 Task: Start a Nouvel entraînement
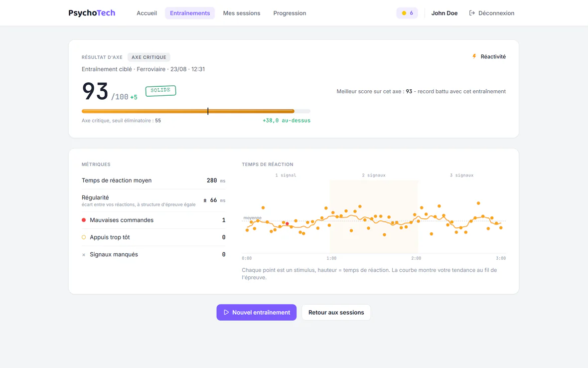click(x=257, y=312)
